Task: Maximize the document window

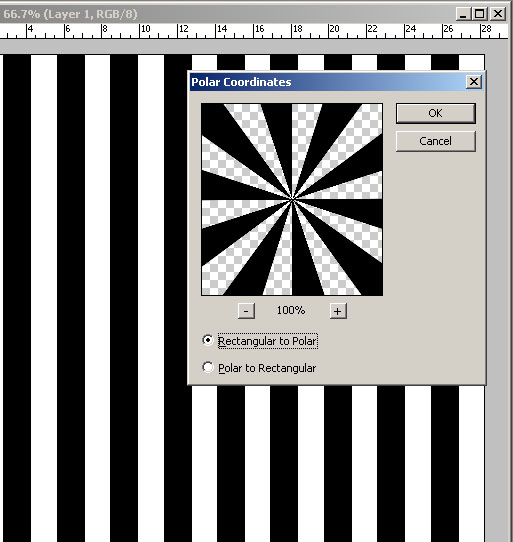Action: coord(479,14)
